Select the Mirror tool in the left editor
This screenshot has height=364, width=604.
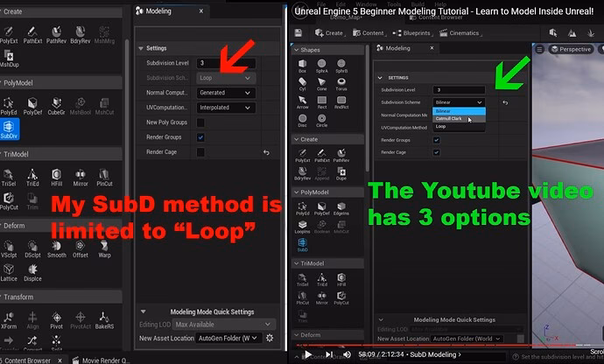click(x=81, y=177)
